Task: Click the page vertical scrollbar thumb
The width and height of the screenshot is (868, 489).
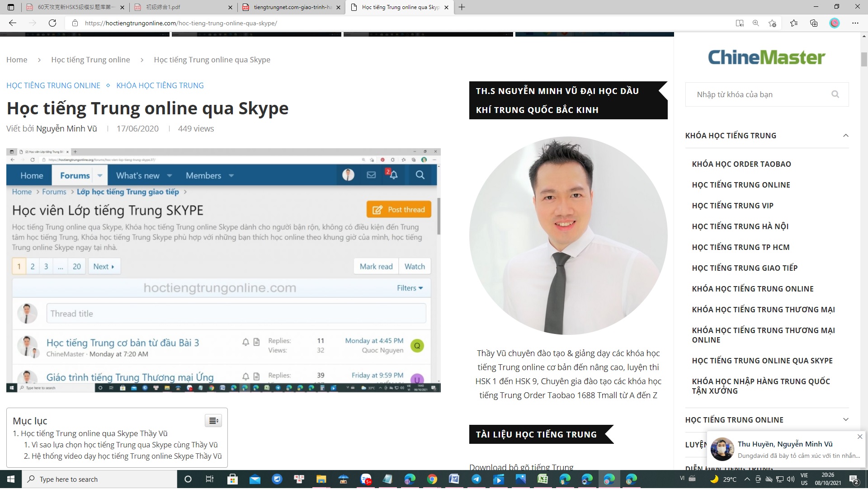Action: [863, 60]
